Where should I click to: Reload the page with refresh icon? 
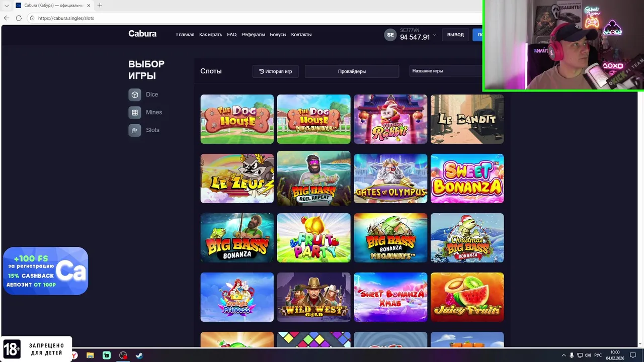click(19, 18)
